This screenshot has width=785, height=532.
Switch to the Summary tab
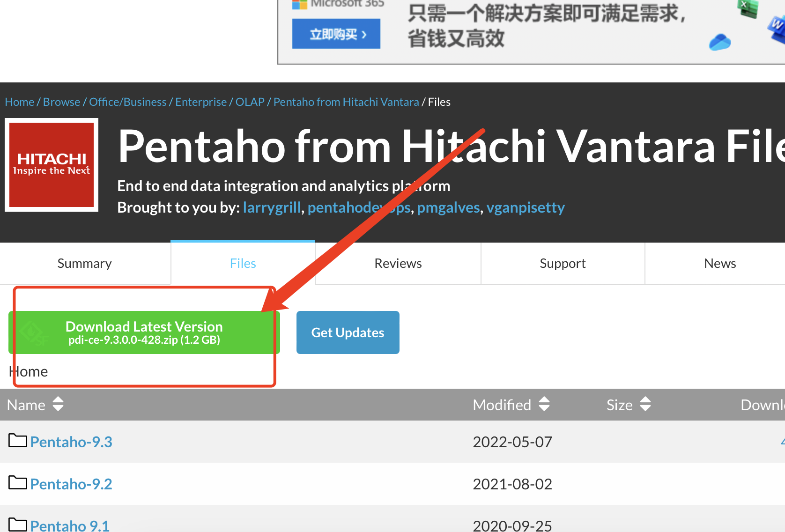tap(85, 263)
